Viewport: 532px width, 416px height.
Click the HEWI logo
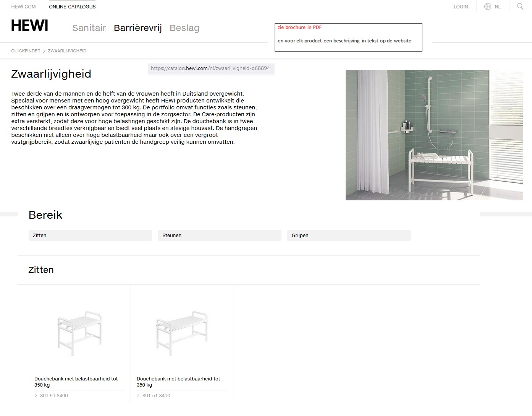(30, 26)
